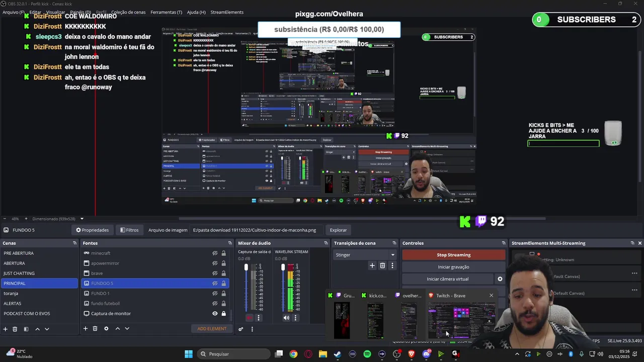This screenshot has height=362, width=644.
Task: Open virtual camera settings gear
Action: pos(500,279)
